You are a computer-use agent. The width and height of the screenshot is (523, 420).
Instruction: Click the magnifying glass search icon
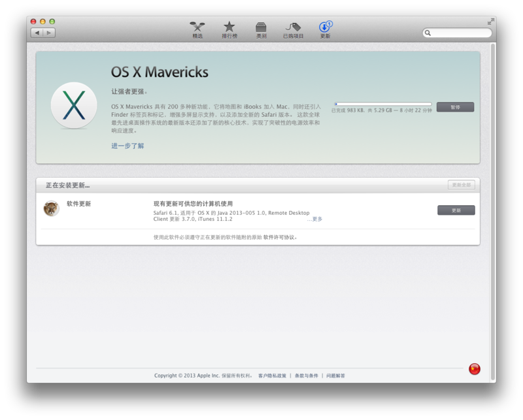point(428,33)
